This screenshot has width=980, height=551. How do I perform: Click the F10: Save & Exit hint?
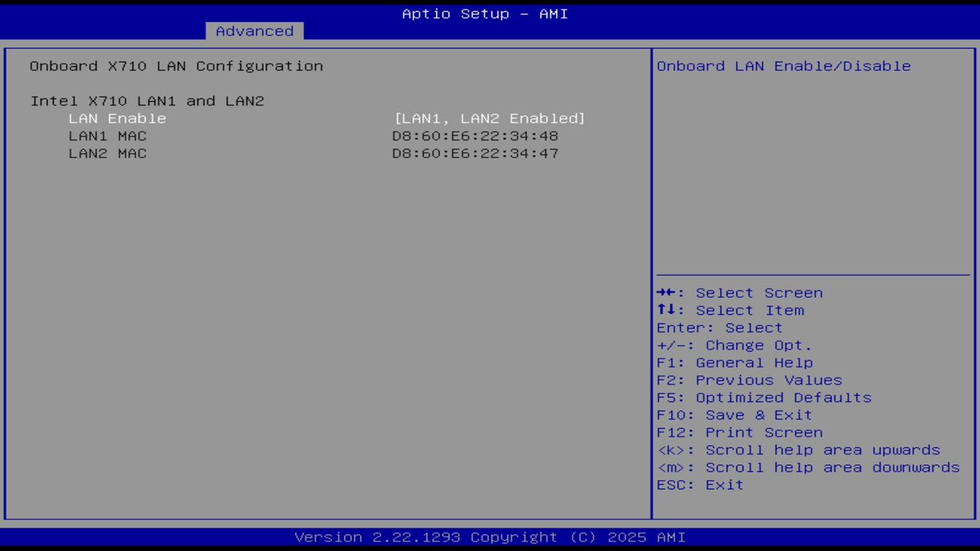point(733,415)
